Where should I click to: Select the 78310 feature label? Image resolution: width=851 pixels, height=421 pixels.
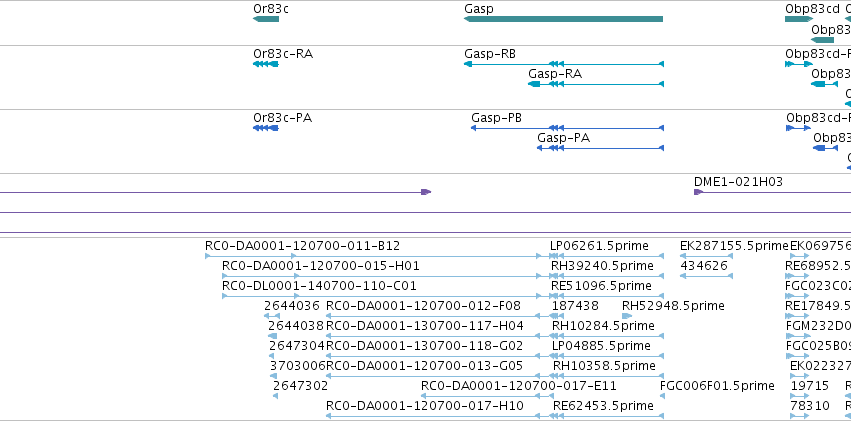click(810, 406)
